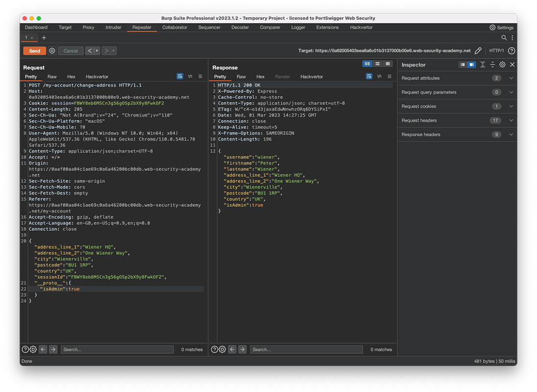Click the Cancel button
The height and width of the screenshot is (392, 537).
[71, 50]
